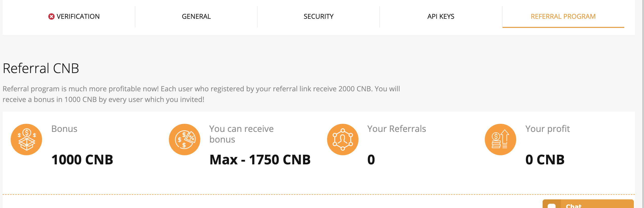Click the You can receive bonus label
Image resolution: width=644 pixels, height=208 pixels.
point(241,134)
